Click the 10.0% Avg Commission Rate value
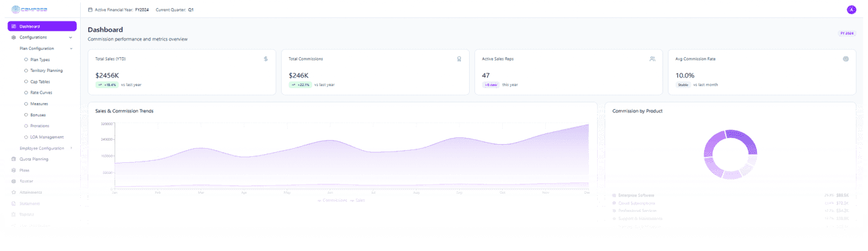This screenshot has height=251, width=868. pyautogui.click(x=685, y=75)
